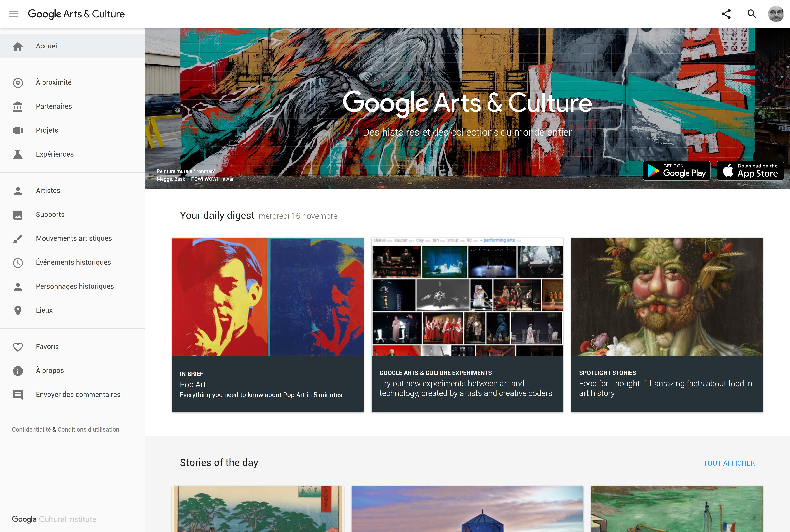Click the feedback comment icon
The width and height of the screenshot is (790, 532).
(18, 395)
